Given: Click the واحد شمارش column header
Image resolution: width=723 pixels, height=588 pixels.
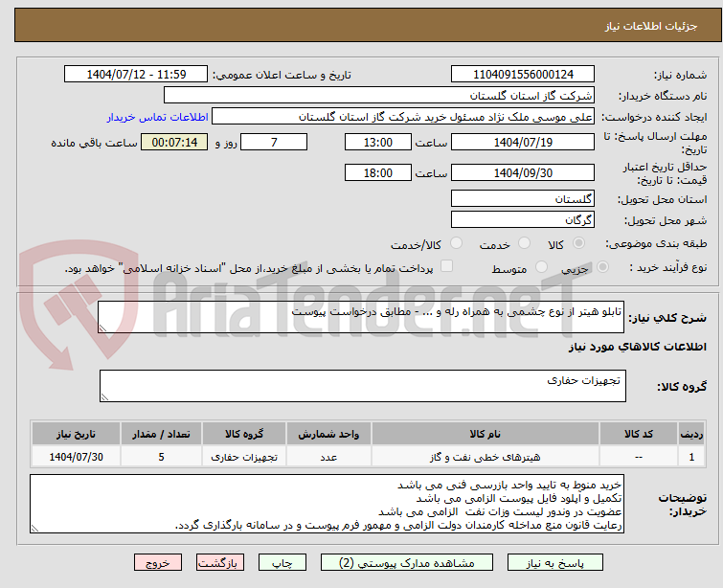Looking at the screenshot, I should tap(328, 434).
